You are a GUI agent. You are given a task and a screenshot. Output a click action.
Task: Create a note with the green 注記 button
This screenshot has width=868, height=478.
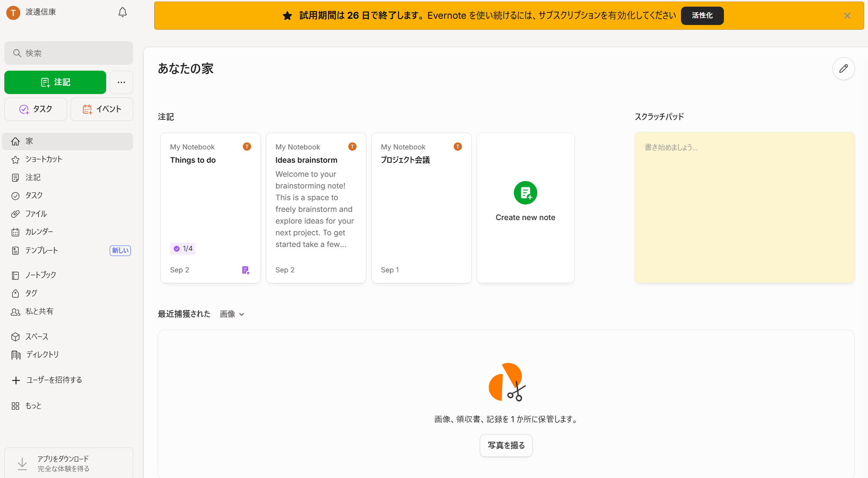click(55, 82)
